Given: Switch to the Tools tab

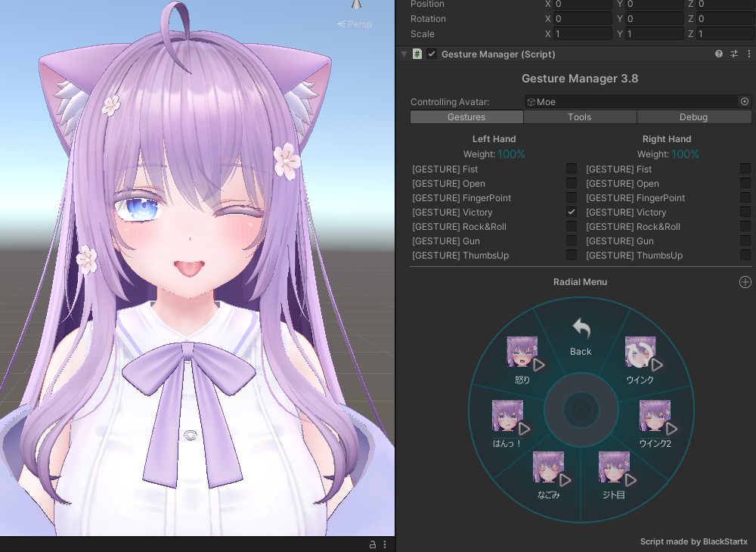Looking at the screenshot, I should 580,117.
